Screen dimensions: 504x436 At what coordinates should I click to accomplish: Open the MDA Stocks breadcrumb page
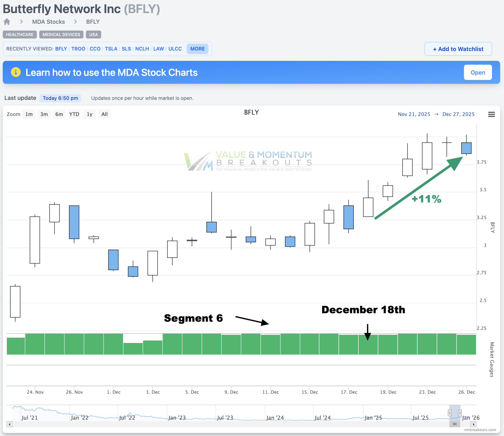tap(49, 22)
